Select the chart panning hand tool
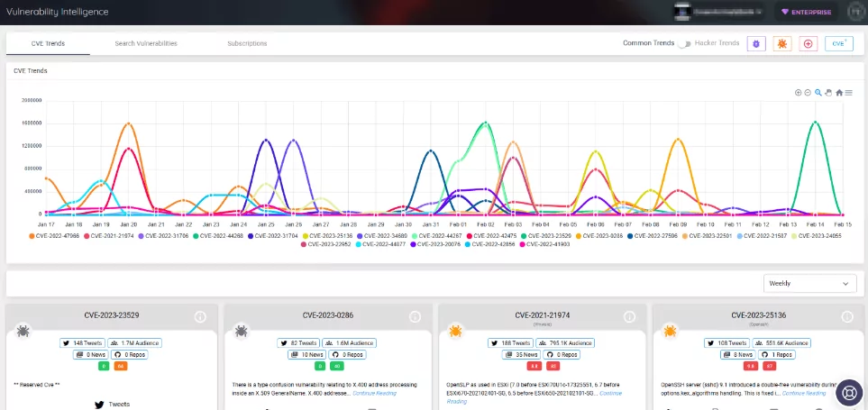Screen dimensions: 868x410 pos(828,93)
